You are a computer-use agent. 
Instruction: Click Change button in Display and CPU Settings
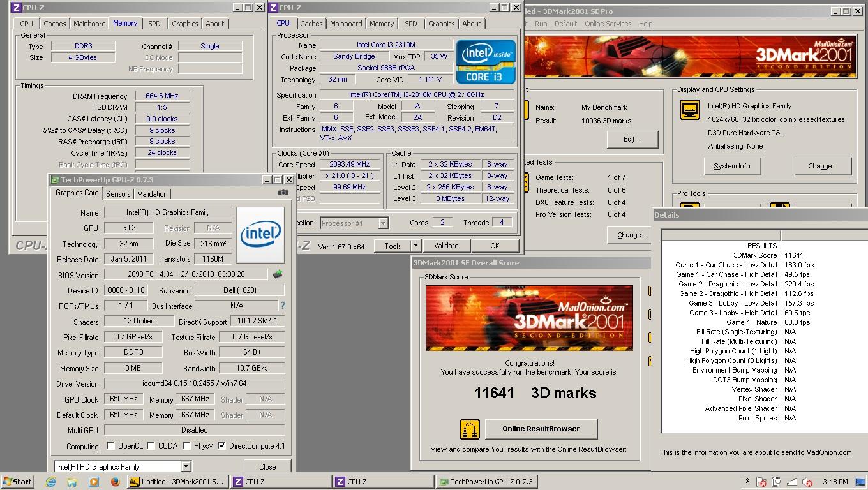[x=823, y=166]
